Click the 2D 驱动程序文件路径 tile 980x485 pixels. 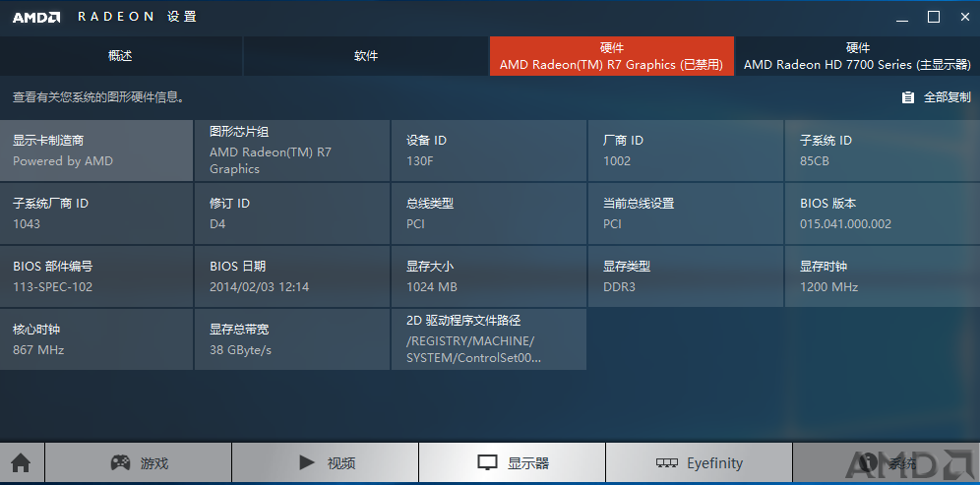pyautogui.click(x=489, y=339)
